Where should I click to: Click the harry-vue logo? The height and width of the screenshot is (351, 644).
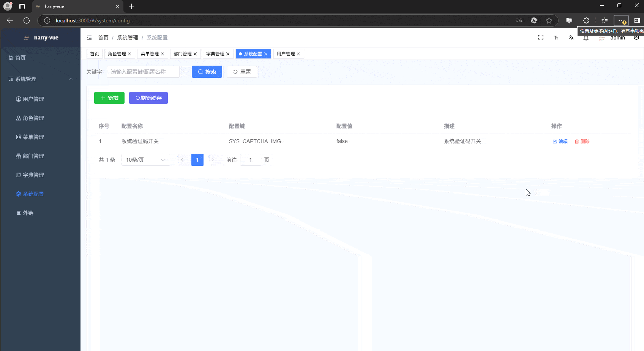tap(41, 38)
